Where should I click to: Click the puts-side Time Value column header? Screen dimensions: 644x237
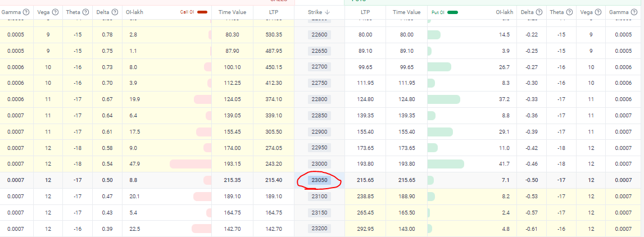click(406, 12)
